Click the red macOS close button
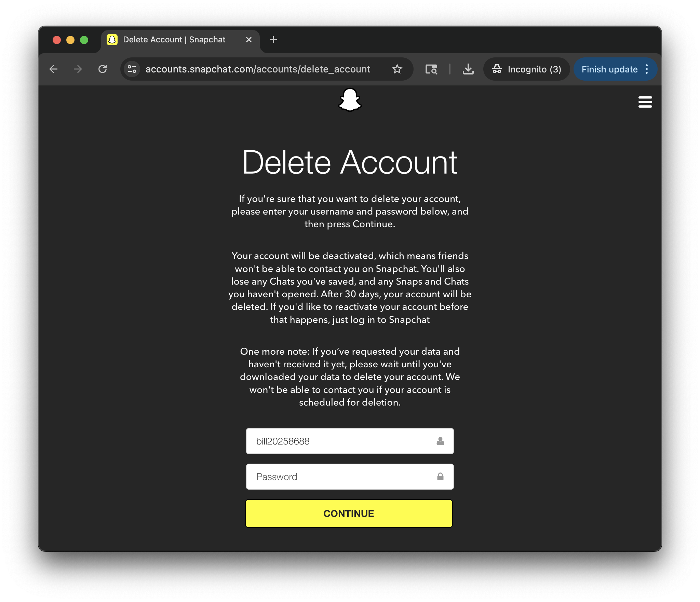 57,40
